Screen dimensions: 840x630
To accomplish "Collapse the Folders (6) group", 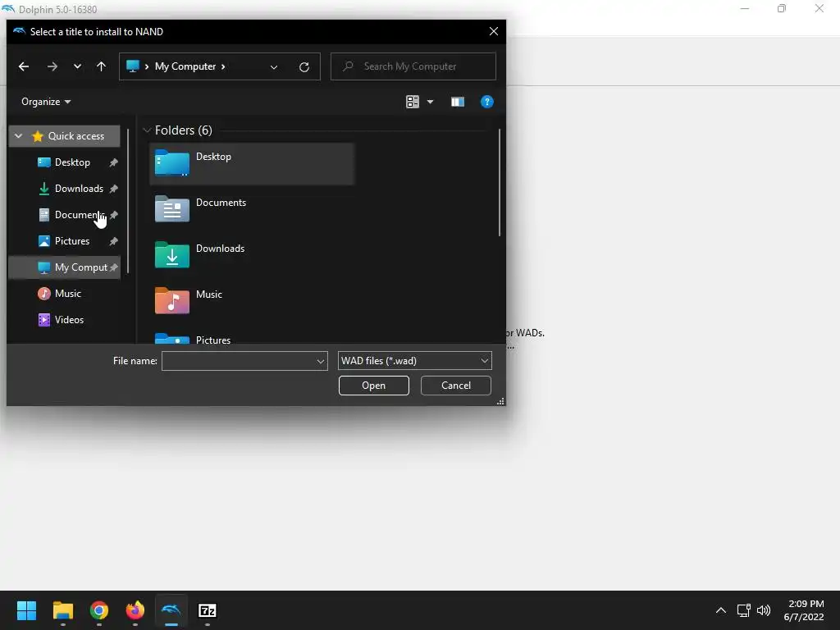I will (147, 130).
